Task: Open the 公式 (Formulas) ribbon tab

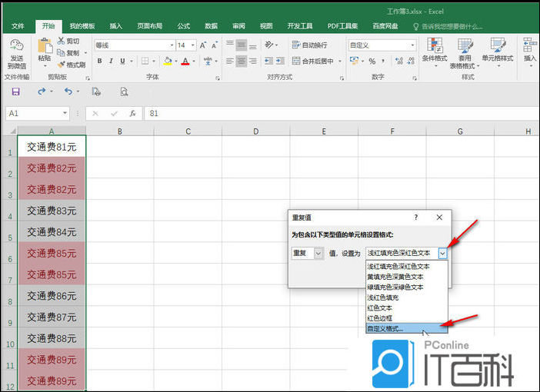Action: click(x=184, y=26)
